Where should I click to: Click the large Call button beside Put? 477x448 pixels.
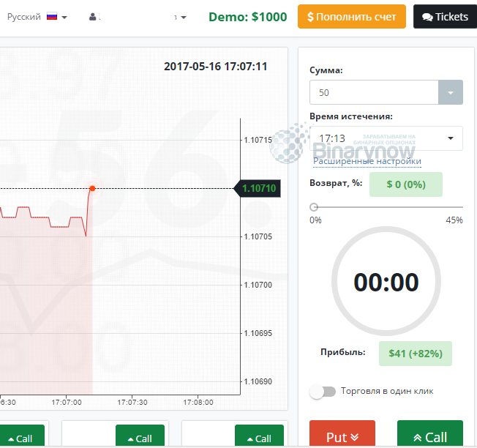[430, 434]
